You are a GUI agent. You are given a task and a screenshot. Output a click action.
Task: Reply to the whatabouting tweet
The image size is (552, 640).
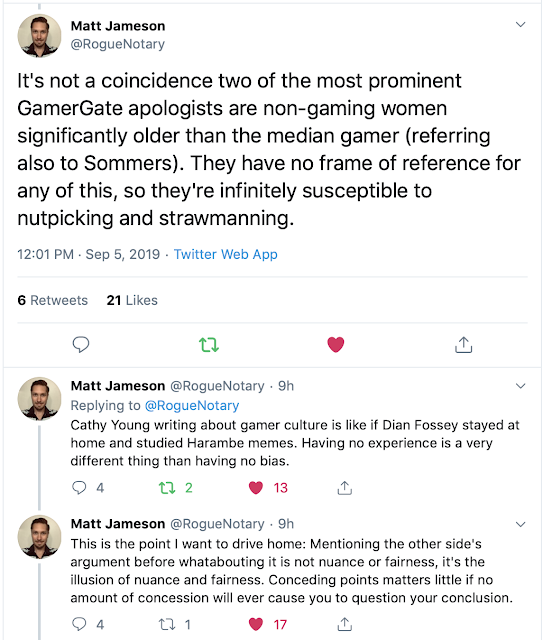click(x=79, y=624)
